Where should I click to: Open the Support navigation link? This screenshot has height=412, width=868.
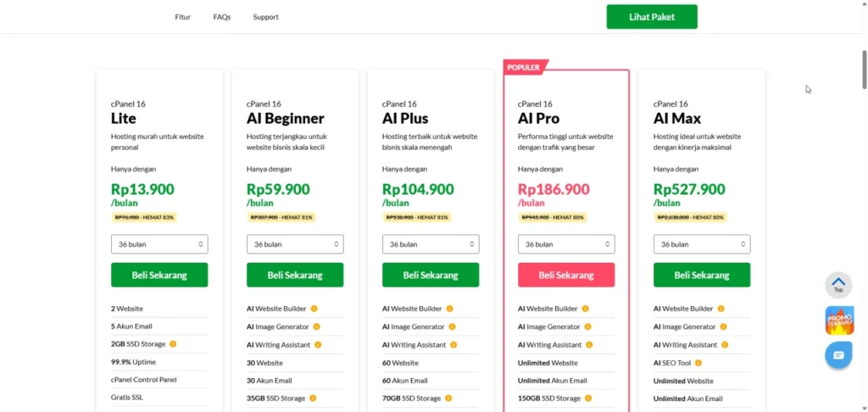[265, 17]
